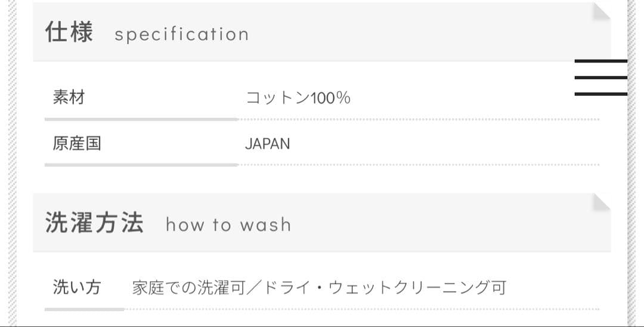Screen dimensions: 644x327
Task: Click the 仕様 heading text
Action: point(69,32)
